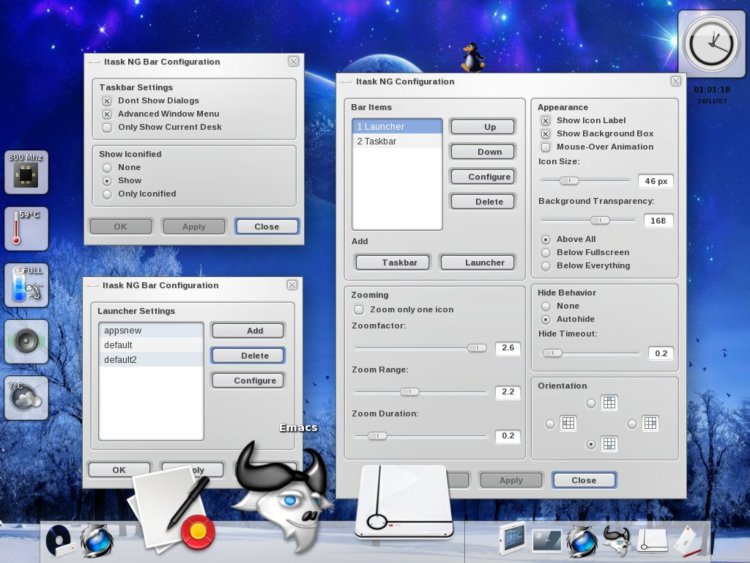Click Add in Launcher Settings
The height and width of the screenshot is (563, 750).
pos(248,331)
